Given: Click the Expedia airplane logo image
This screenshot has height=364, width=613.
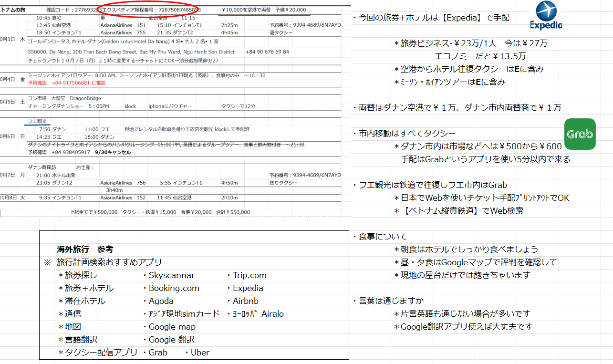Looking at the screenshot, I should (x=546, y=15).
